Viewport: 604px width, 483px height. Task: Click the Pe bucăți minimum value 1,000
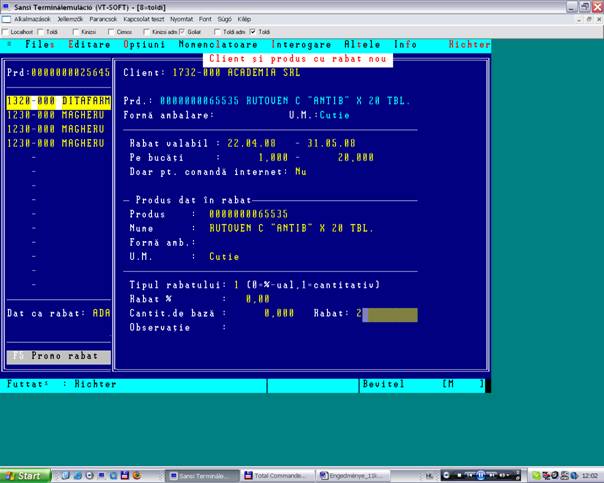(x=273, y=158)
